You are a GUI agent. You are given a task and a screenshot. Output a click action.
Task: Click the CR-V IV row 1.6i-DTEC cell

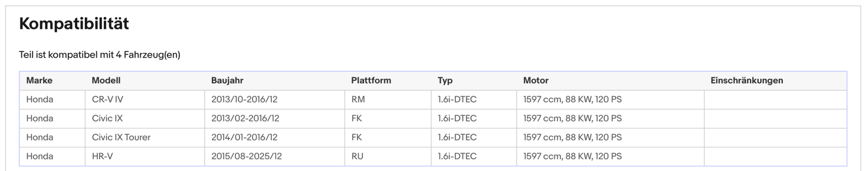tap(474, 100)
